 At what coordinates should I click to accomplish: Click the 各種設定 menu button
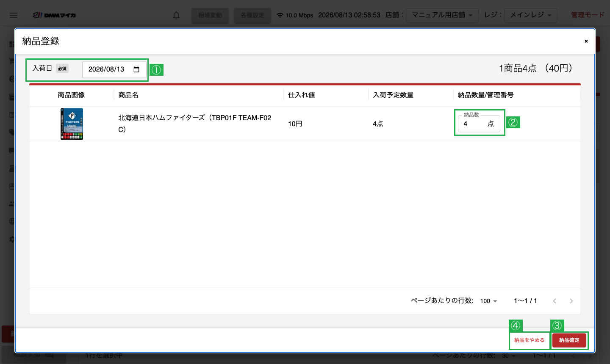[x=252, y=15]
